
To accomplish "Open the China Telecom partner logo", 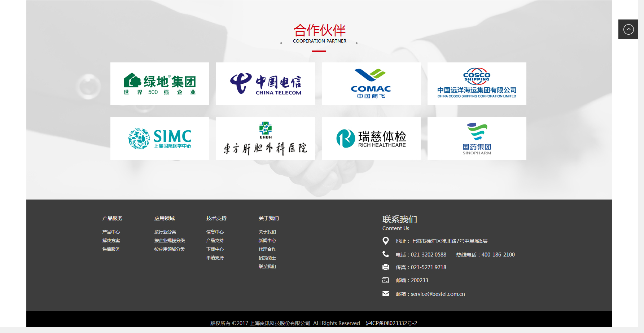I will [x=265, y=84].
